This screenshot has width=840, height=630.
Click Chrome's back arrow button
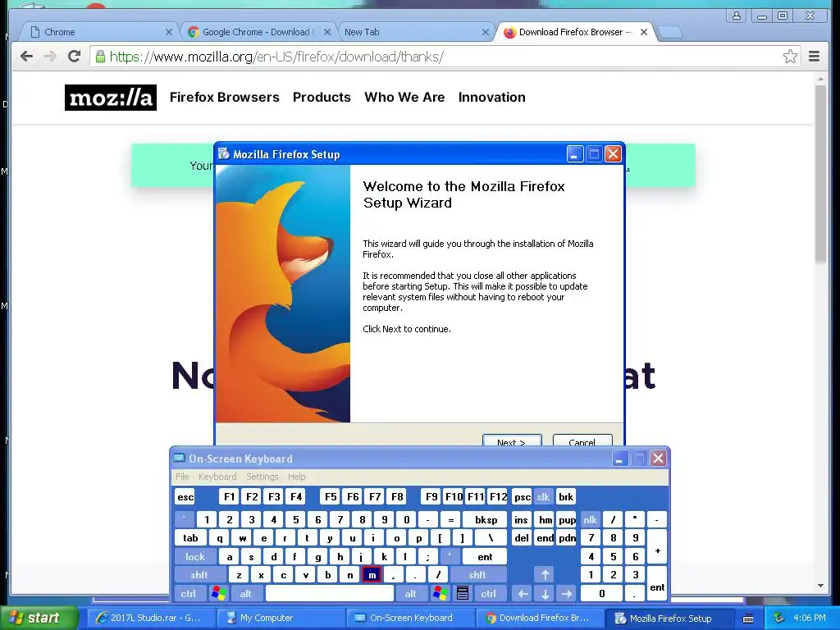[26, 57]
